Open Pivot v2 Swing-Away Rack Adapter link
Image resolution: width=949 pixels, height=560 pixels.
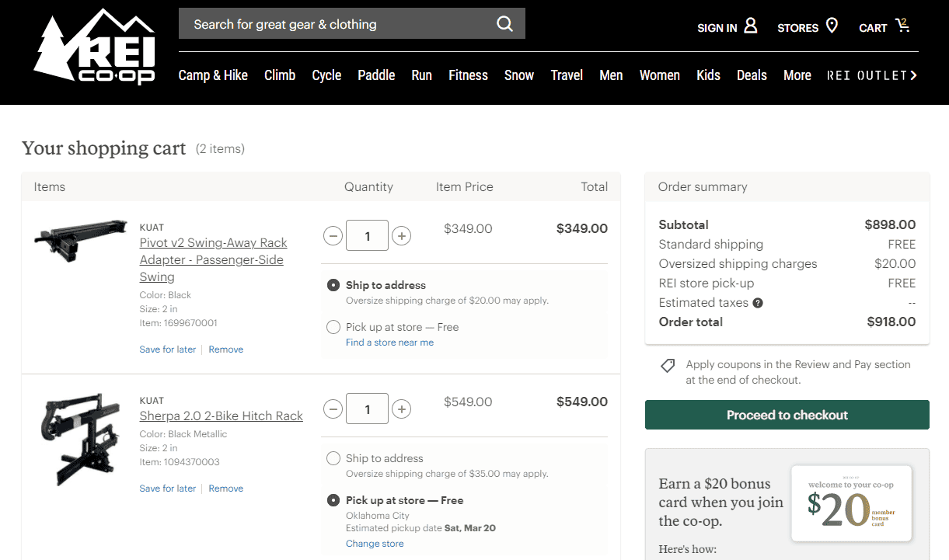click(x=213, y=259)
